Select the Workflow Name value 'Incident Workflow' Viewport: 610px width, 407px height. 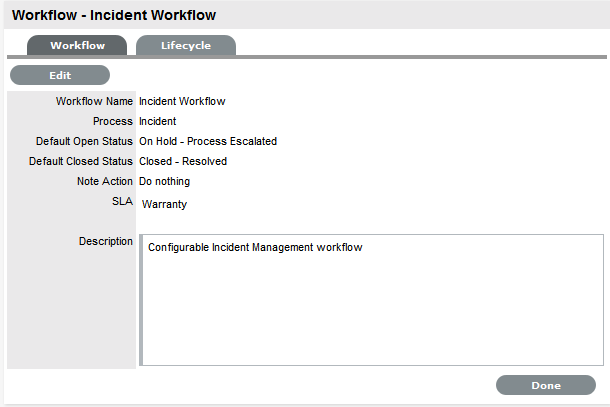[x=182, y=101]
